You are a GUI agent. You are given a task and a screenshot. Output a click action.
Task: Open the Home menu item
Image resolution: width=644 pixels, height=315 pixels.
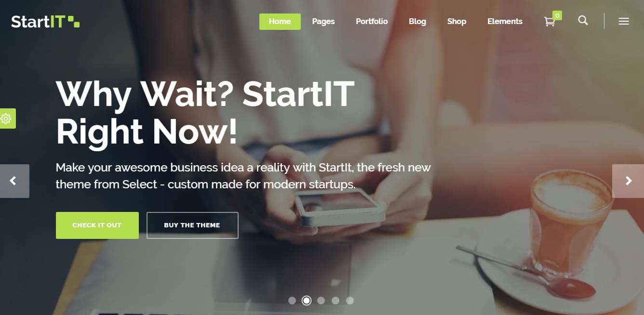click(x=280, y=22)
